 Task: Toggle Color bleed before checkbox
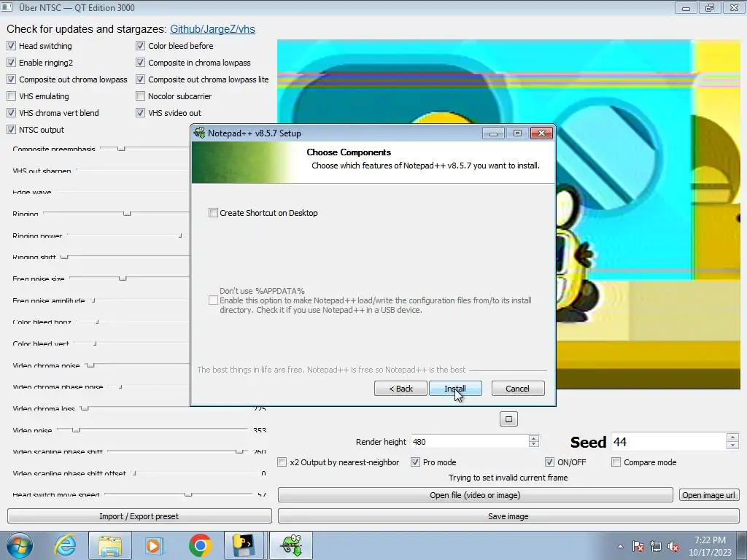(x=141, y=46)
